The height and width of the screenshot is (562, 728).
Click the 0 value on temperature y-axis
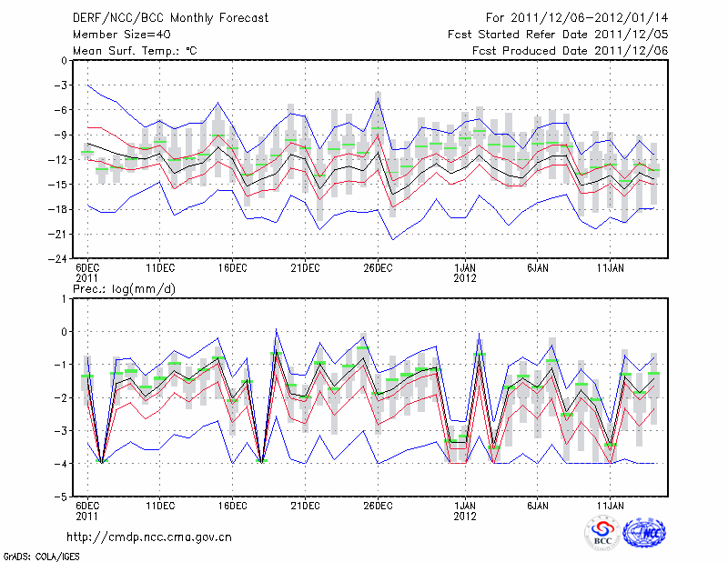(x=64, y=61)
